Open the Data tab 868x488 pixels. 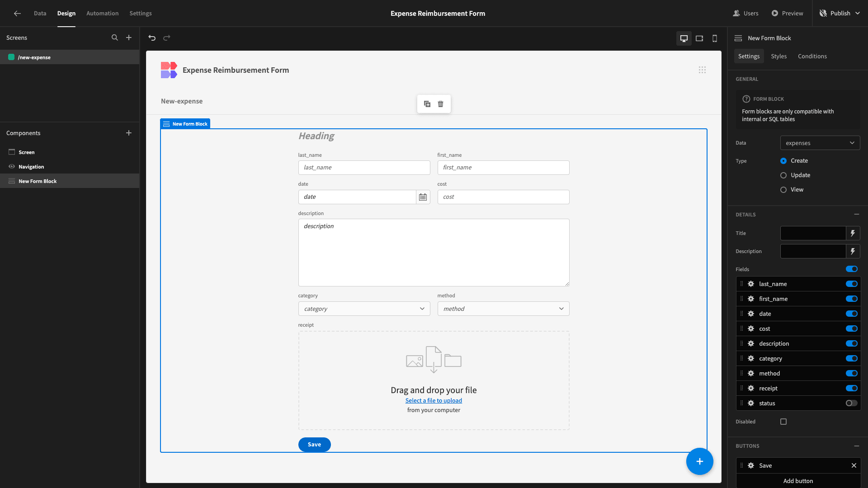point(40,14)
